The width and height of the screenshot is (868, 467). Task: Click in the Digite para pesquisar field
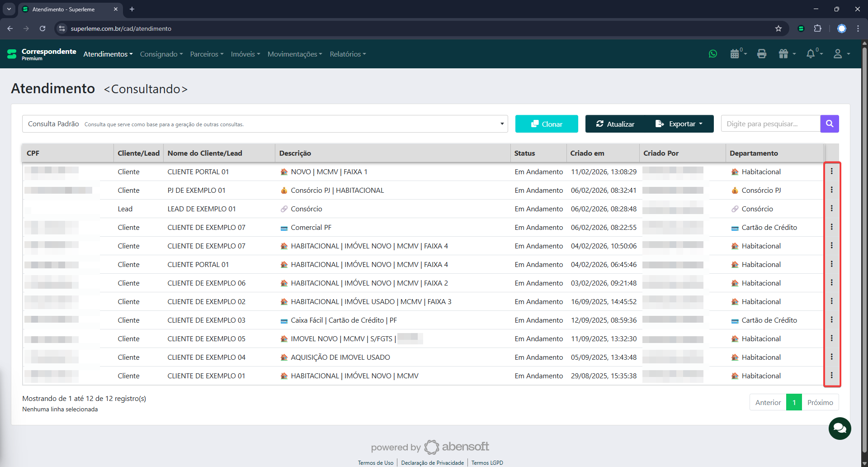click(770, 124)
